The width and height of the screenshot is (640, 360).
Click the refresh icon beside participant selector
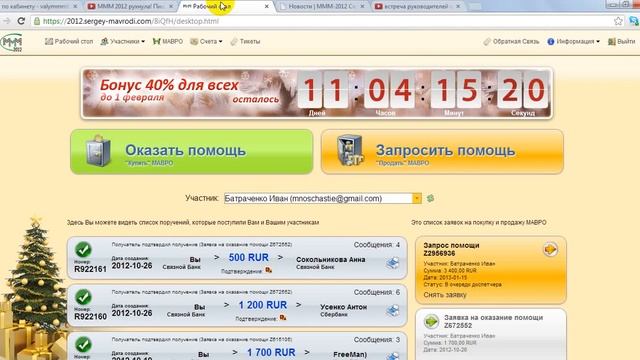pyautogui.click(x=430, y=198)
